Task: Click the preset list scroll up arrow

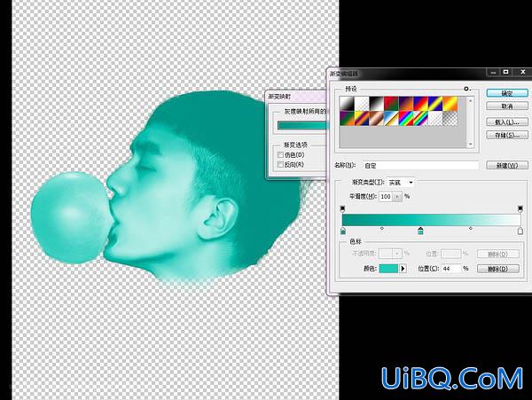Action: coord(470,101)
